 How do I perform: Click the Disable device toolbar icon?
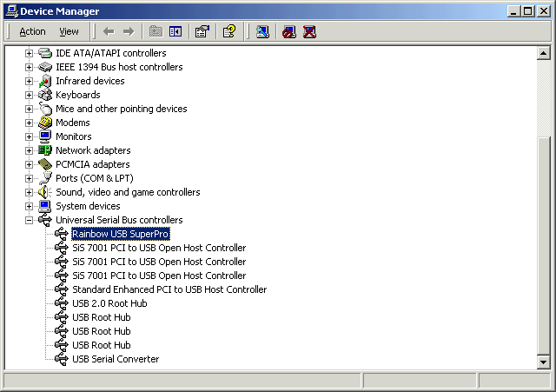coord(289,32)
